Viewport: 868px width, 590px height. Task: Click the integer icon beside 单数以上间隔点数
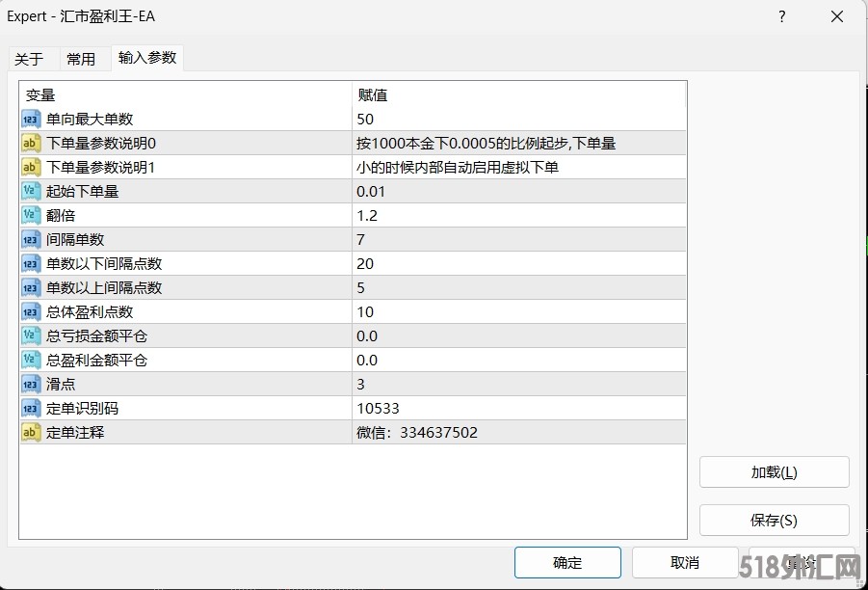[x=31, y=287]
